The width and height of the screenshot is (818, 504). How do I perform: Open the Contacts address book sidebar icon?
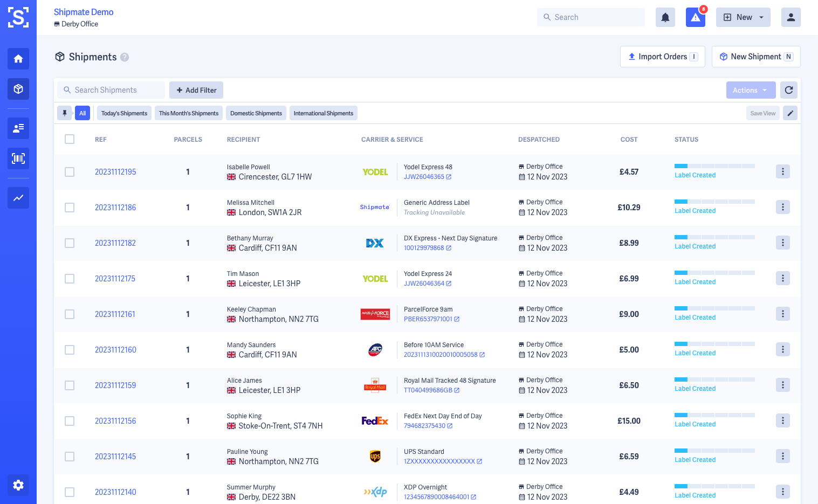click(18, 128)
